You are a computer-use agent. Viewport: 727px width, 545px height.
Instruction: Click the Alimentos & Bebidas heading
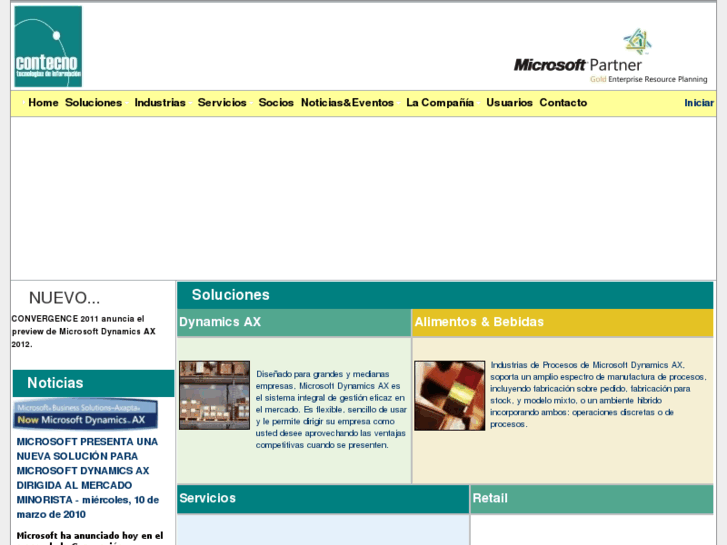pyautogui.click(x=479, y=322)
